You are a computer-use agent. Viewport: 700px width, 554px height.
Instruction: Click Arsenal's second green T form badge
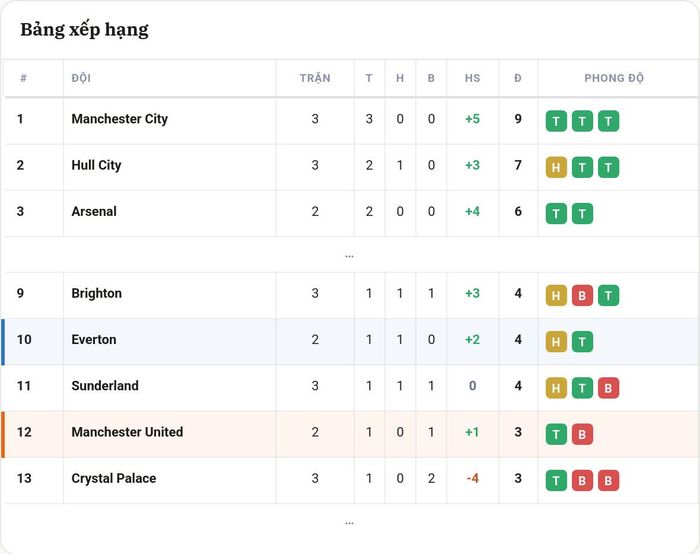click(x=582, y=213)
